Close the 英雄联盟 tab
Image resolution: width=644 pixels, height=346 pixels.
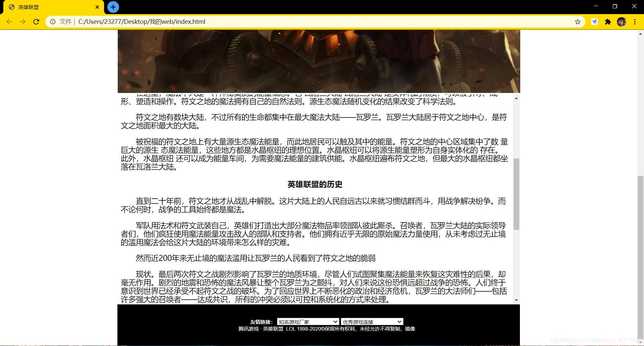tap(97, 7)
